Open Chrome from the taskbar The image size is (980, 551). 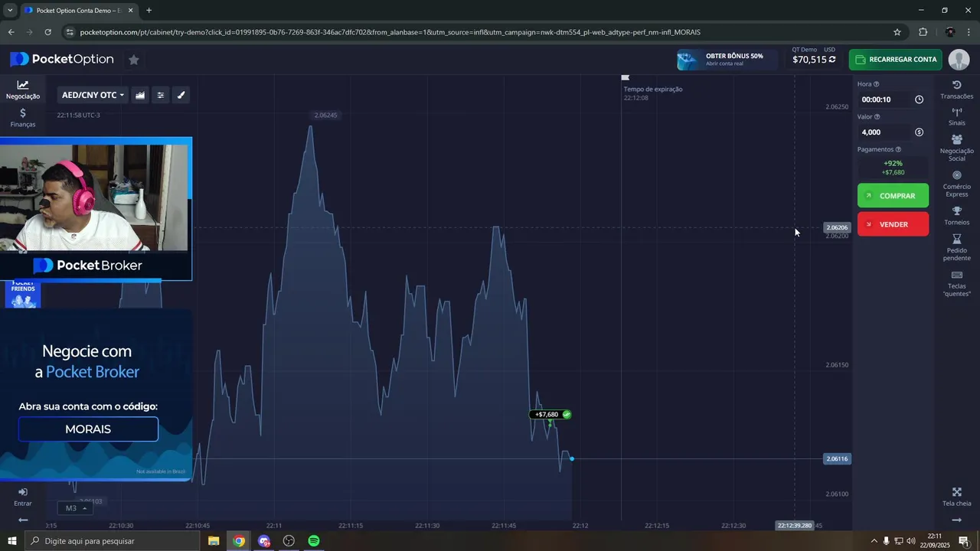[239, 541]
